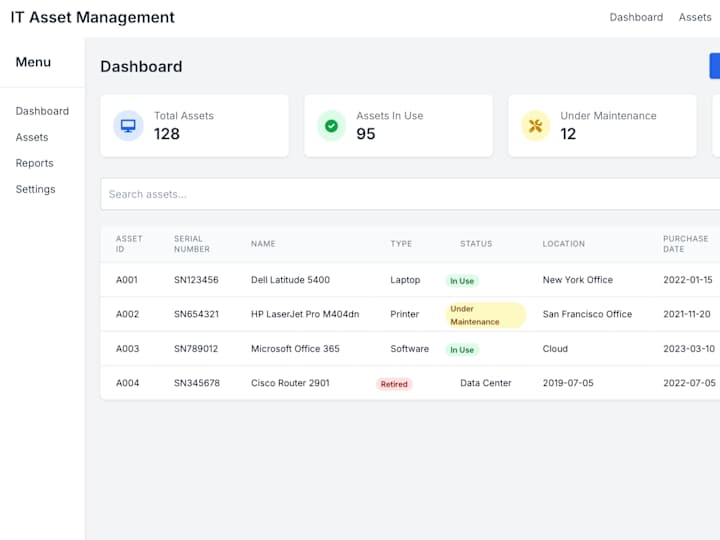
Task: Click the HP LaserJet Pro M404dn name
Action: point(305,314)
